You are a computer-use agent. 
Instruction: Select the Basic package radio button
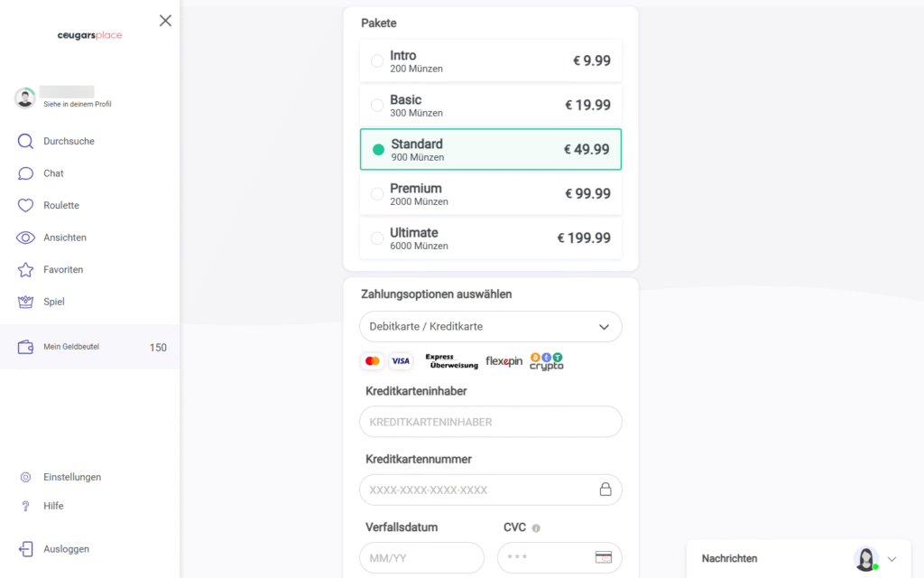377,106
